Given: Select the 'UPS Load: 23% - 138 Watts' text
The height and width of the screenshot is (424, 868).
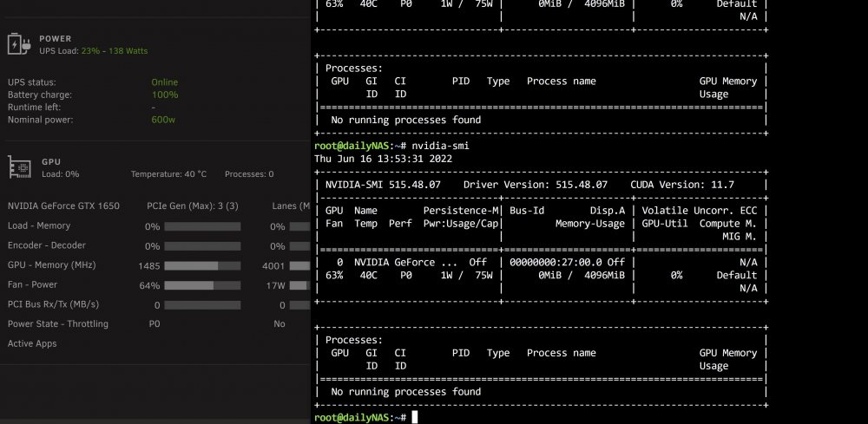Looking at the screenshot, I should pyautogui.click(x=94, y=51).
